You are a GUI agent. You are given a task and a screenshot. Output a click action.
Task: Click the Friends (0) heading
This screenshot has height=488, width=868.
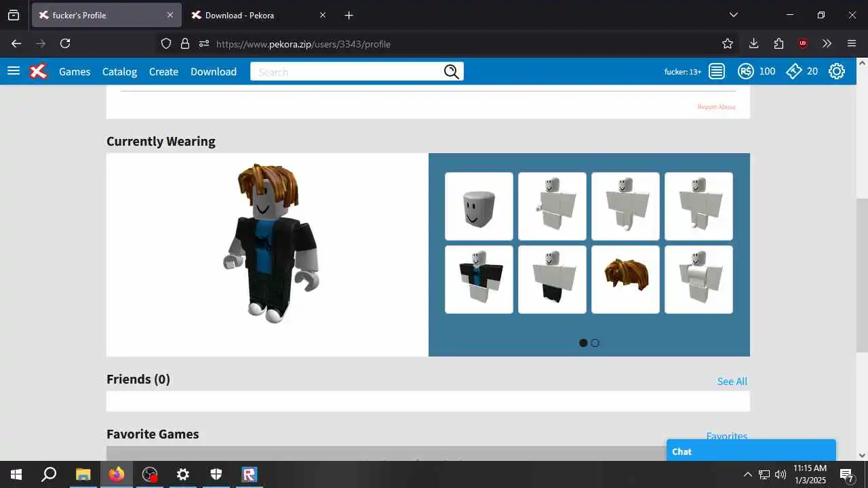click(x=138, y=379)
